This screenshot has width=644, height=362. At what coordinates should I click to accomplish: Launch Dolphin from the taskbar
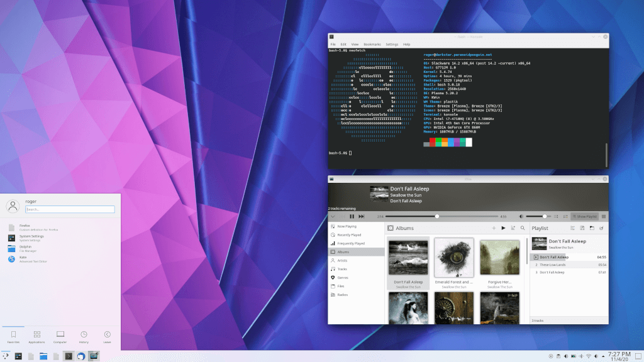42,355
